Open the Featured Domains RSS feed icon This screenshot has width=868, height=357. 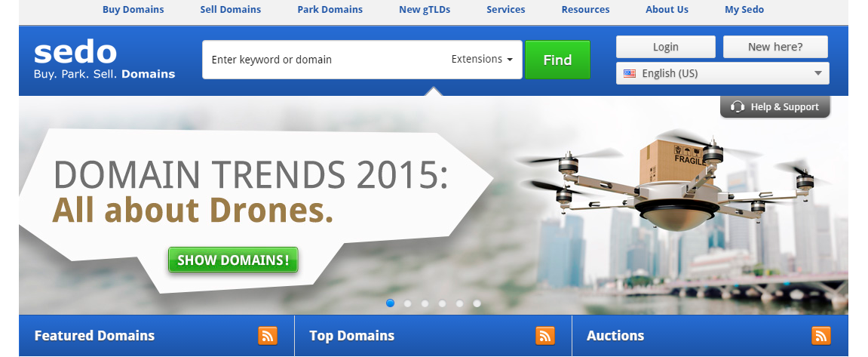(268, 335)
